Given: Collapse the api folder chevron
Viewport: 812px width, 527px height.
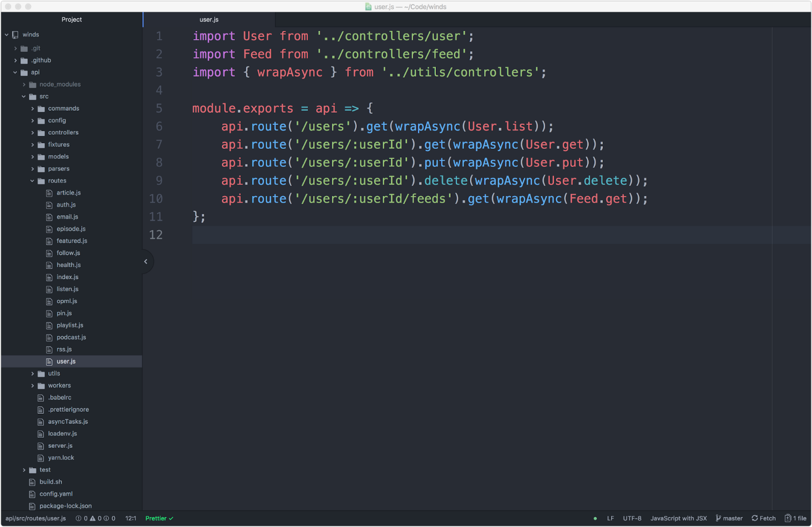Looking at the screenshot, I should click(15, 73).
